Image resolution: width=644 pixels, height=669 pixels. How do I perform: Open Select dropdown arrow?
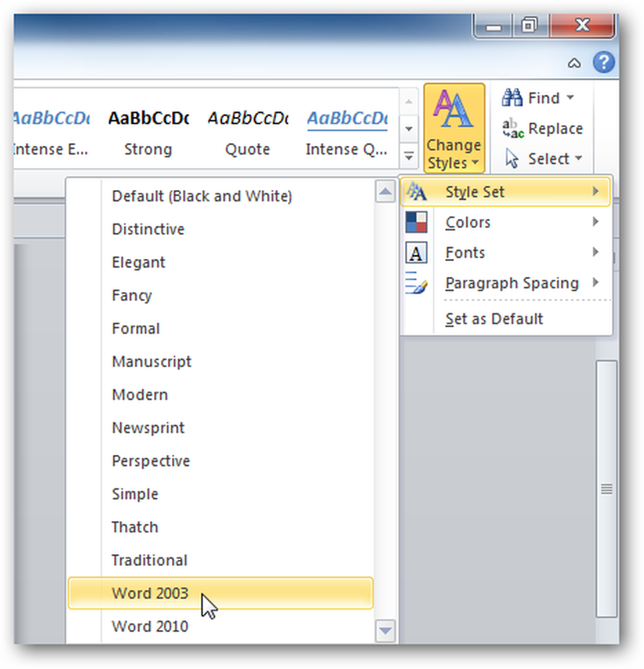pos(578,158)
